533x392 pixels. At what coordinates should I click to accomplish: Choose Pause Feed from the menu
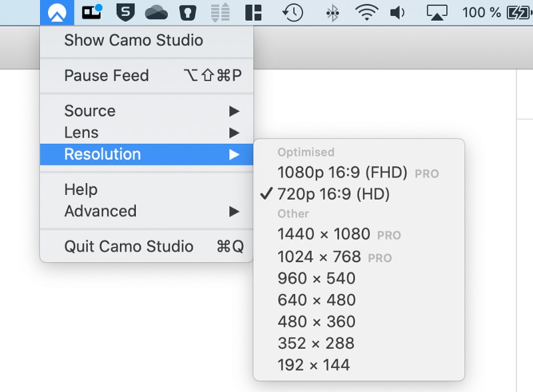point(147,75)
